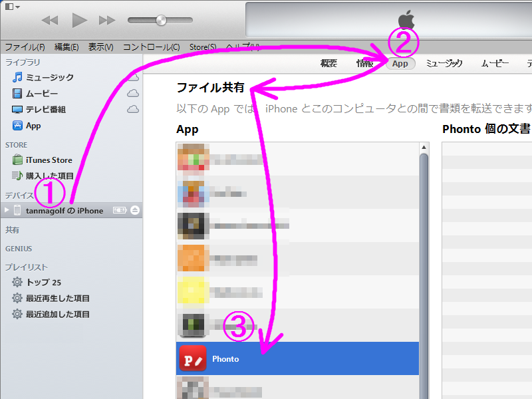Select the App tab in device bar
Image resolution: width=532 pixels, height=399 pixels.
pyautogui.click(x=400, y=63)
